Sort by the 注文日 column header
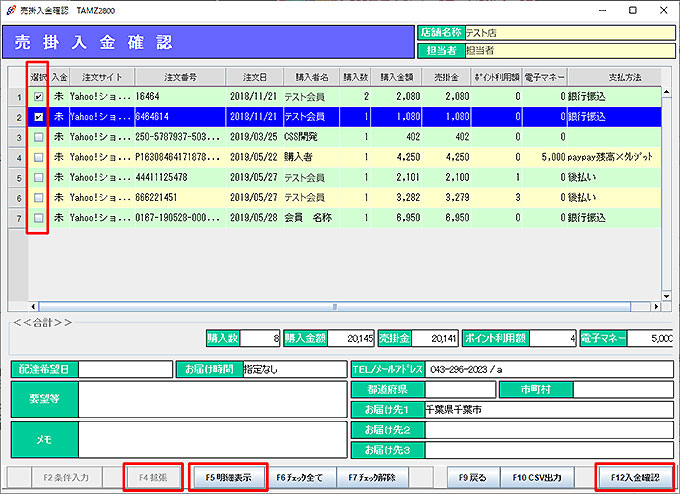Screen dimensions: 680x494 254,76
